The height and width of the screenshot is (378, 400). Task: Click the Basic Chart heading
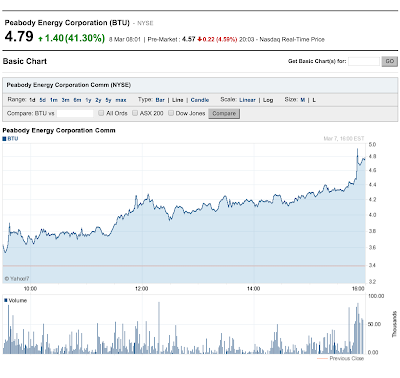(x=25, y=61)
